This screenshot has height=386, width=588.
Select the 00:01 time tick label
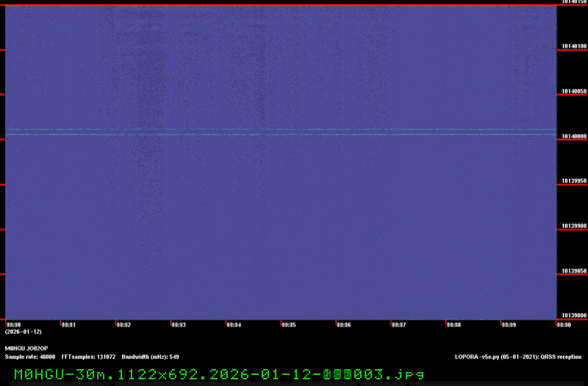point(68,324)
